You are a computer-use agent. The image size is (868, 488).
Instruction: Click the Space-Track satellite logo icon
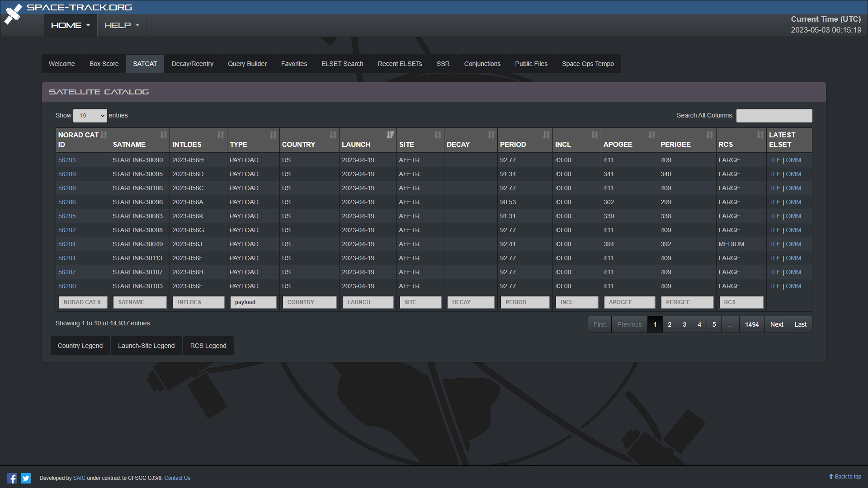13,14
